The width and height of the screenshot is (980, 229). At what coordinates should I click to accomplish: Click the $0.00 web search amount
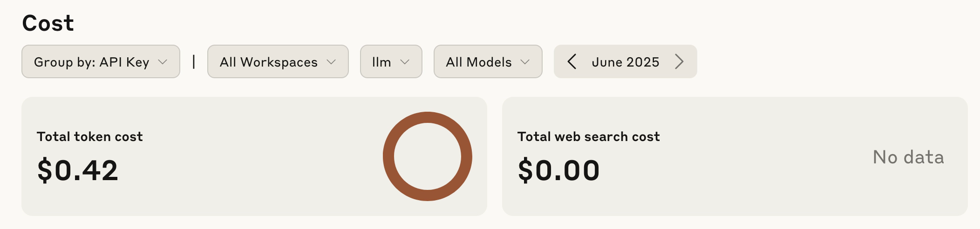click(x=558, y=170)
